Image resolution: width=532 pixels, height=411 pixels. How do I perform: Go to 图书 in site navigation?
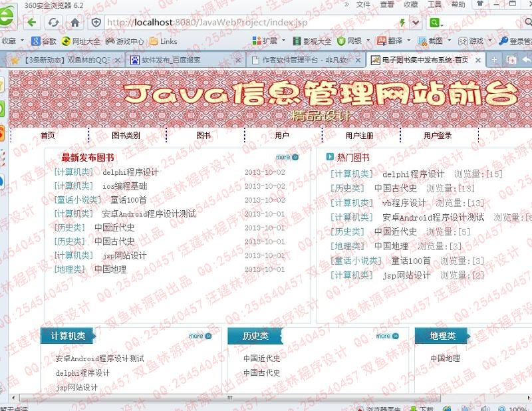point(203,136)
